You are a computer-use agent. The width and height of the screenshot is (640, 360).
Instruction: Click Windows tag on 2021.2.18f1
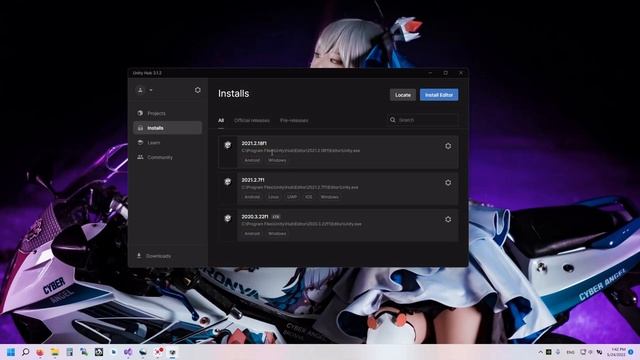[277, 160]
